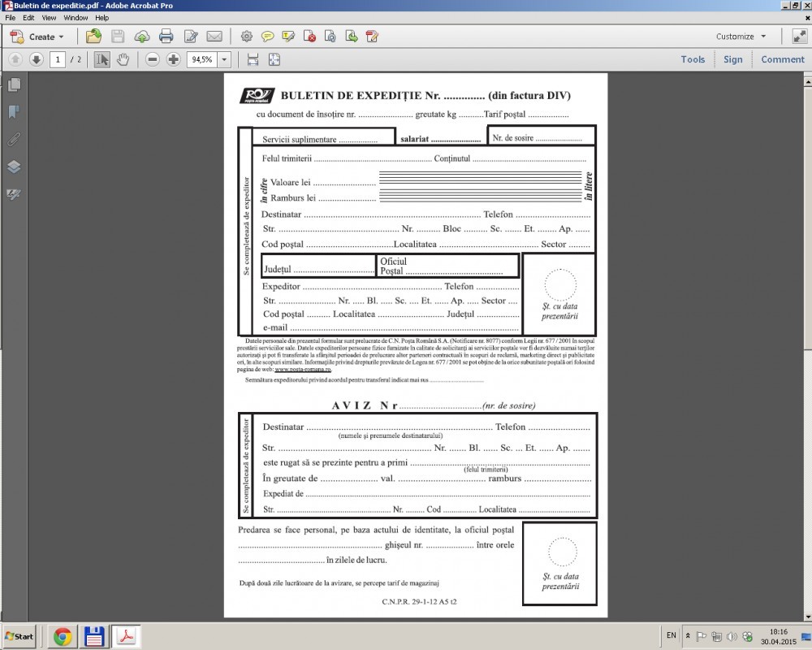Open the View menu
The height and width of the screenshot is (650, 812).
[x=49, y=18]
